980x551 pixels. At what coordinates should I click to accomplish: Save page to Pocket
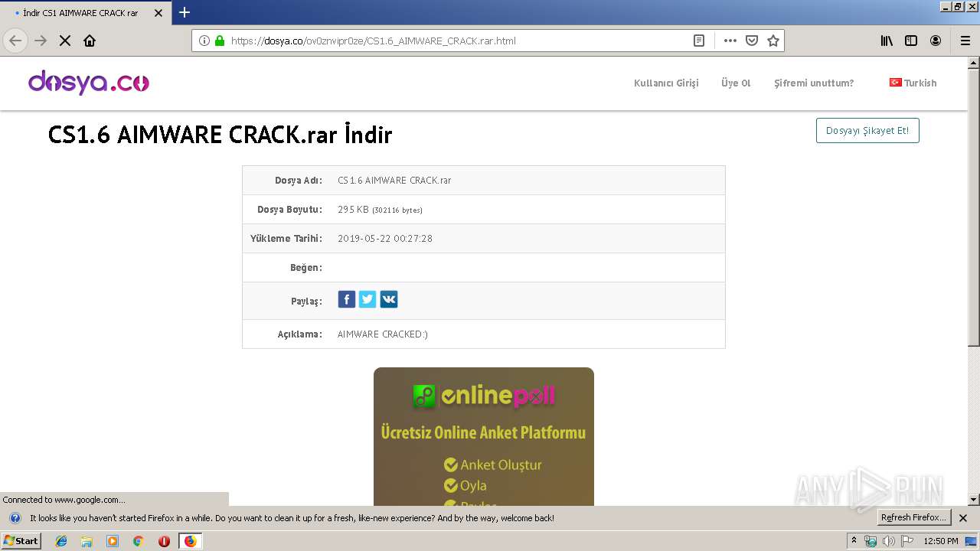(x=752, y=41)
